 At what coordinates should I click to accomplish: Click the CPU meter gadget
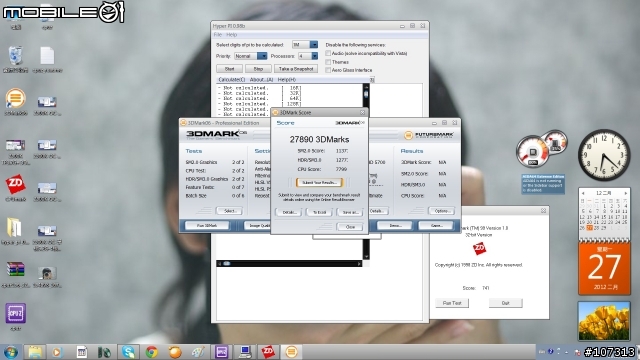tap(533, 152)
